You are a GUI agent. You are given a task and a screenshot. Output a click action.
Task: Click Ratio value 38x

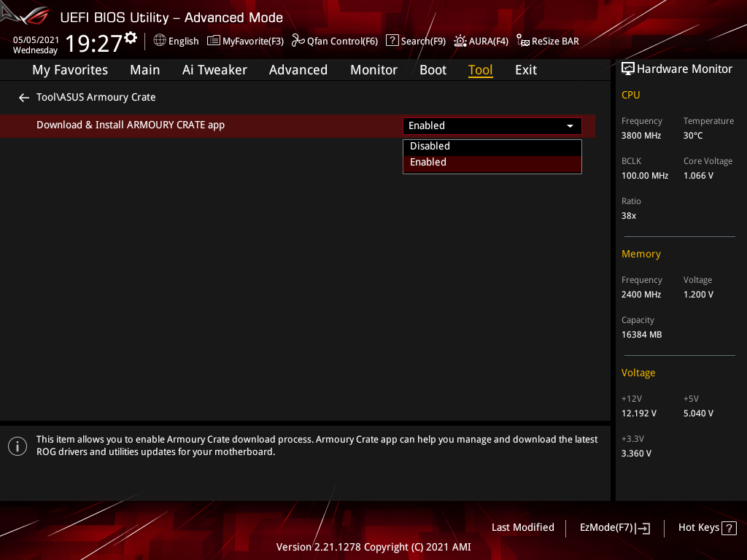(x=628, y=216)
